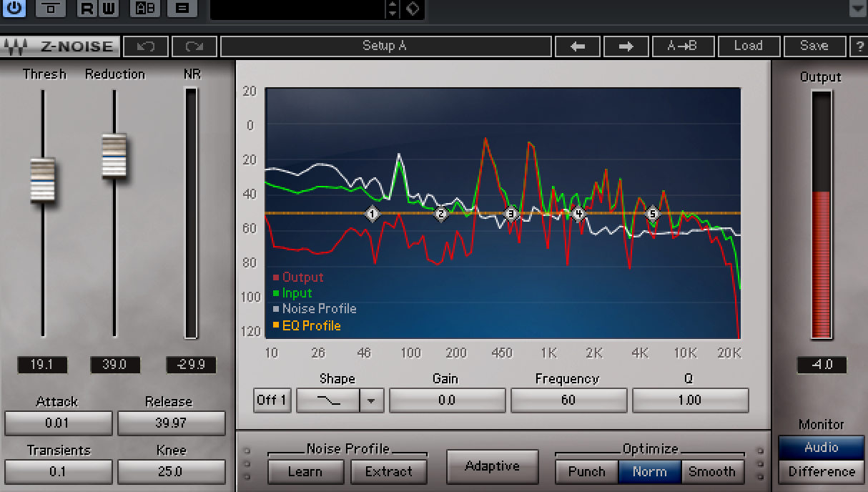This screenshot has height=492, width=868.
Task: Click the Cubase bypass effect icon
Action: (x=50, y=9)
